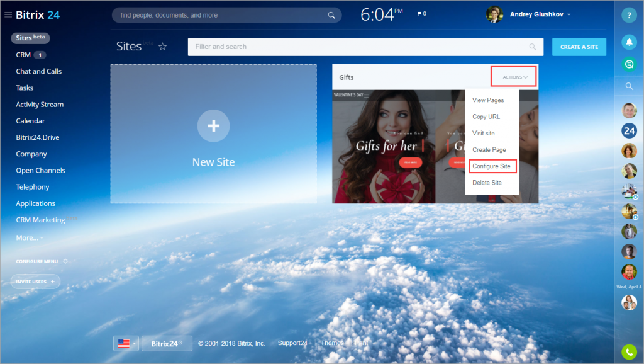Open the Support24 footer link

[x=292, y=343]
